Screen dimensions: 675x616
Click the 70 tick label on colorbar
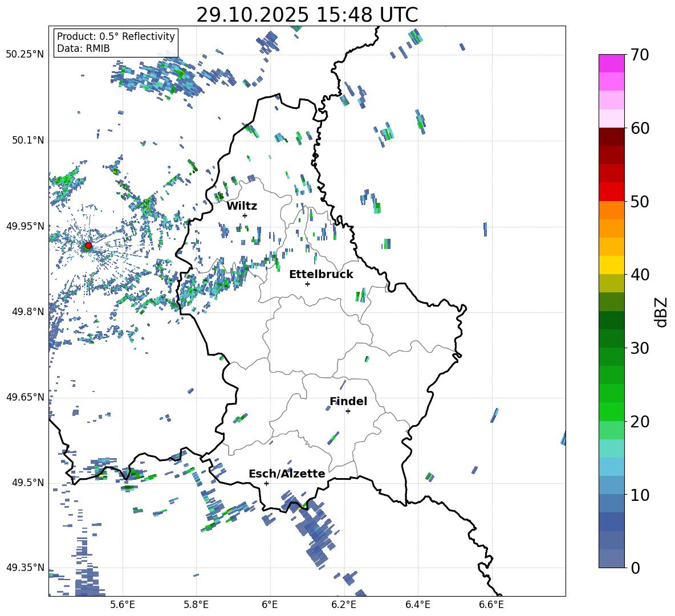(640, 55)
